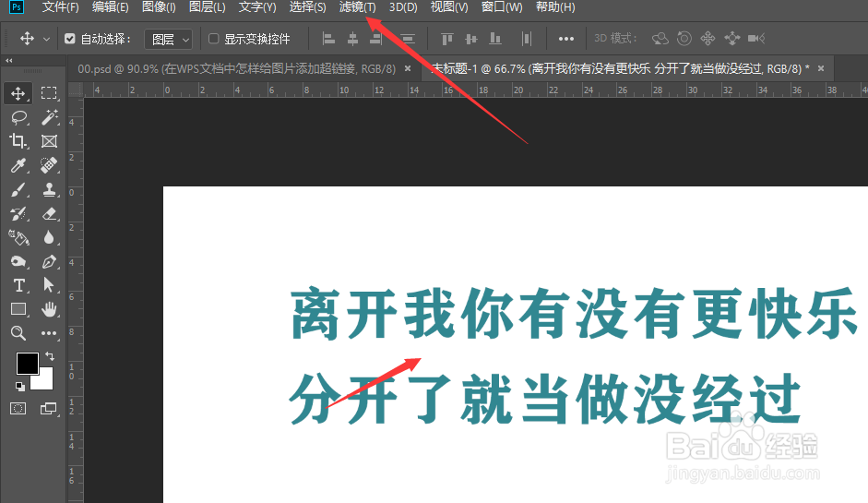Uncheck the 自动选择 checkbox
Image resolution: width=868 pixels, height=503 pixels.
pos(70,39)
